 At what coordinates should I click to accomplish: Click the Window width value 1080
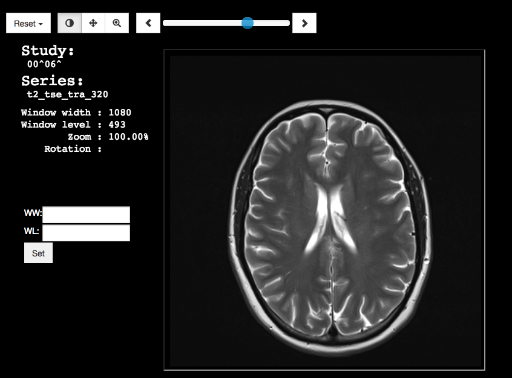[120, 113]
